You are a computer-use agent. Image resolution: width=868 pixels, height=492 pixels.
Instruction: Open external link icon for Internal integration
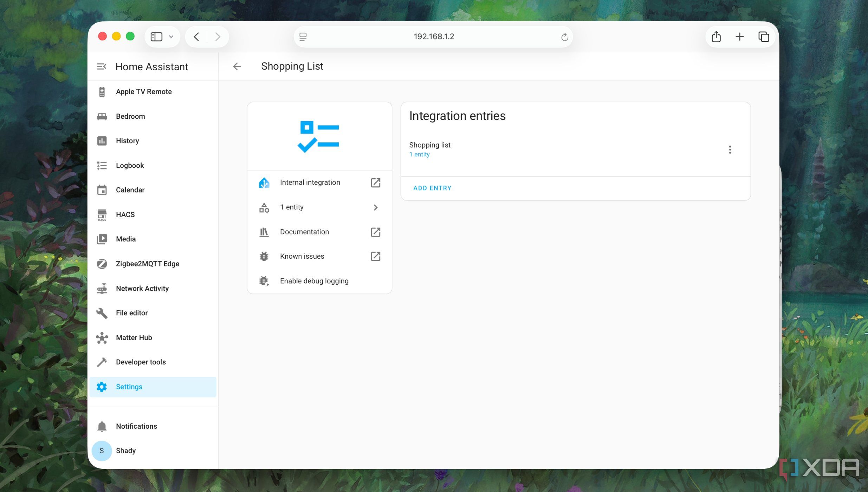(x=375, y=182)
